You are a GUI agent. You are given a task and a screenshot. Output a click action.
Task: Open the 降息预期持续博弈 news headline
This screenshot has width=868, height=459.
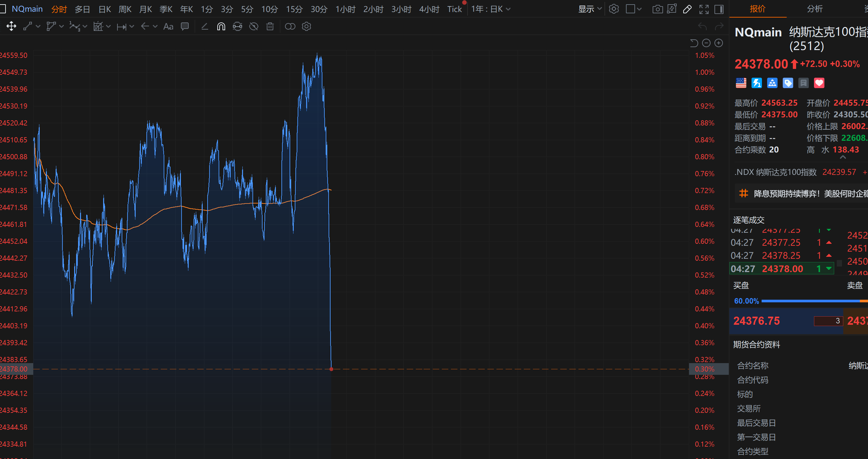pos(809,194)
